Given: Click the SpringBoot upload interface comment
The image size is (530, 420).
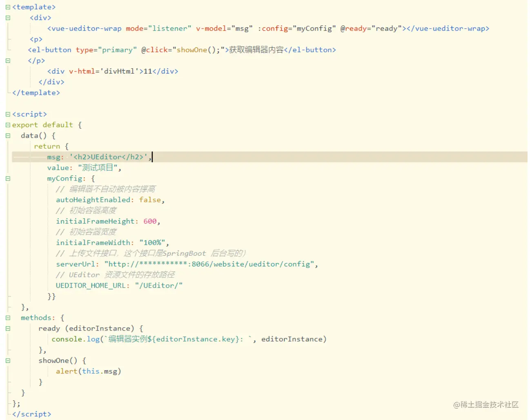Looking at the screenshot, I should (x=151, y=253).
